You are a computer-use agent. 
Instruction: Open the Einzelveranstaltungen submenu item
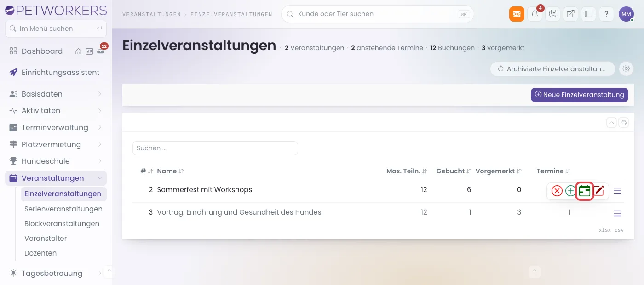[63, 194]
